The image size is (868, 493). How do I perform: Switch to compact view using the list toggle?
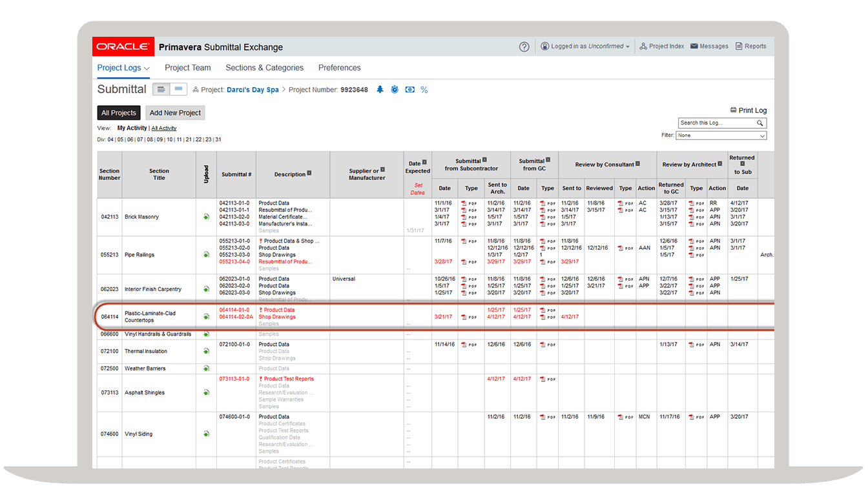click(160, 89)
